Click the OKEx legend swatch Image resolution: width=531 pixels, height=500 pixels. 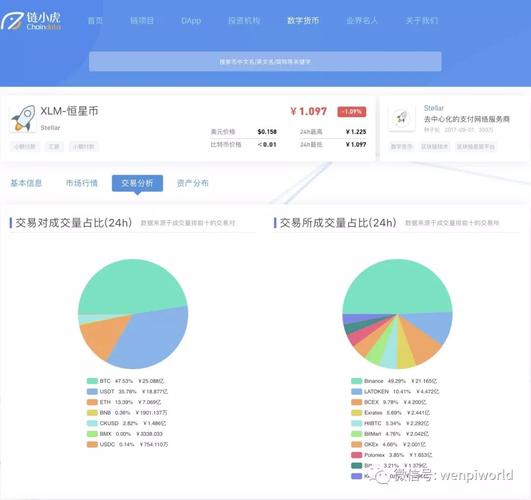[x=357, y=444]
